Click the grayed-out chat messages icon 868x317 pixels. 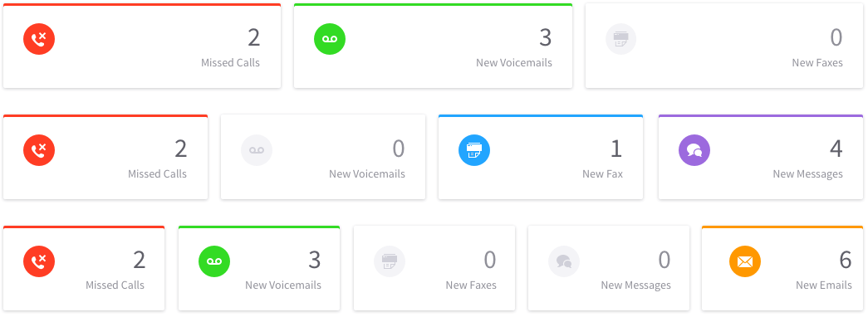coord(564,261)
